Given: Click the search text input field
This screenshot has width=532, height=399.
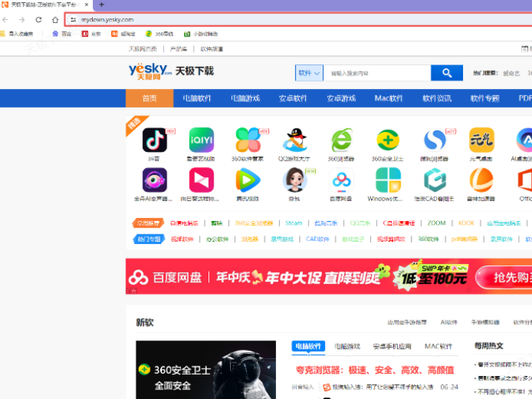Looking at the screenshot, I should tap(377, 73).
